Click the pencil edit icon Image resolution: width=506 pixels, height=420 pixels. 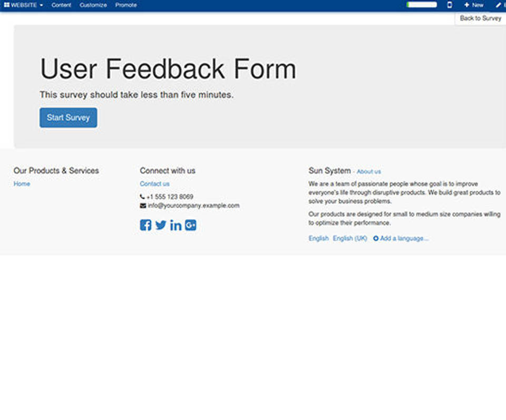(x=499, y=5)
